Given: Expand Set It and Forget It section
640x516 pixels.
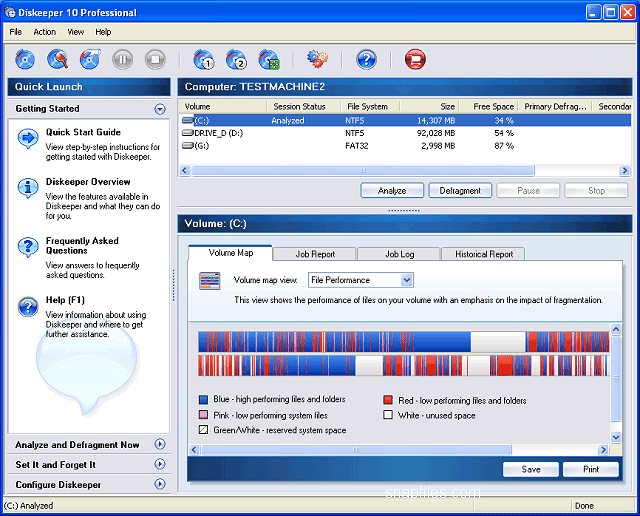Looking at the screenshot, I should (160, 464).
